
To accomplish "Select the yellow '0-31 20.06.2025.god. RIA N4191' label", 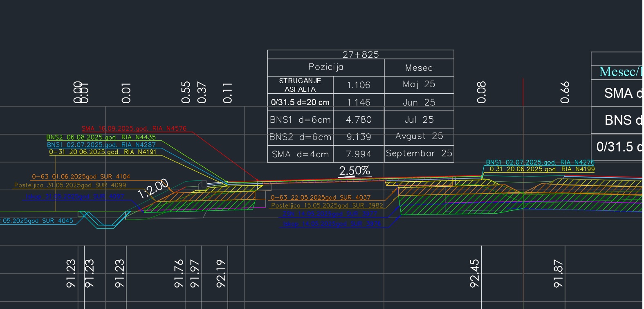I will 103,152.
